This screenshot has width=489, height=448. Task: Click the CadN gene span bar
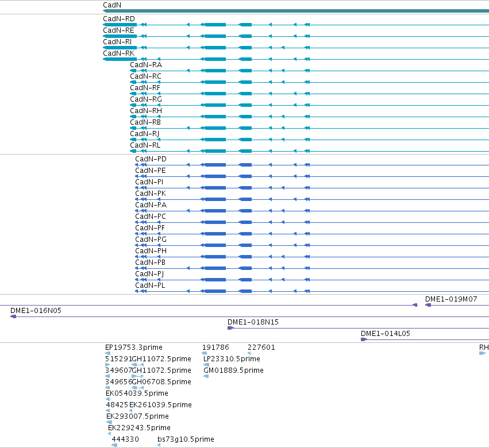tap(296, 11)
